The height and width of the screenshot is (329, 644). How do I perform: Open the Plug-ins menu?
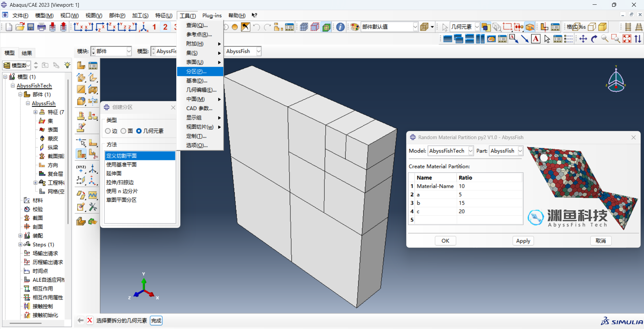(212, 15)
